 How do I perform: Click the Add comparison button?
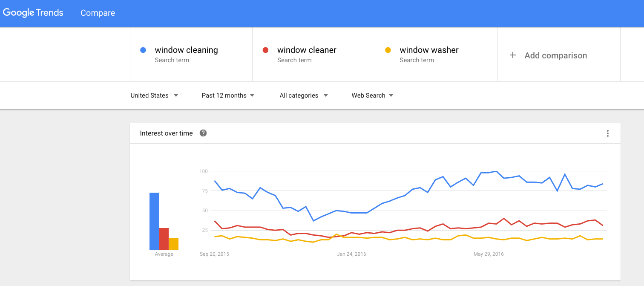[559, 55]
